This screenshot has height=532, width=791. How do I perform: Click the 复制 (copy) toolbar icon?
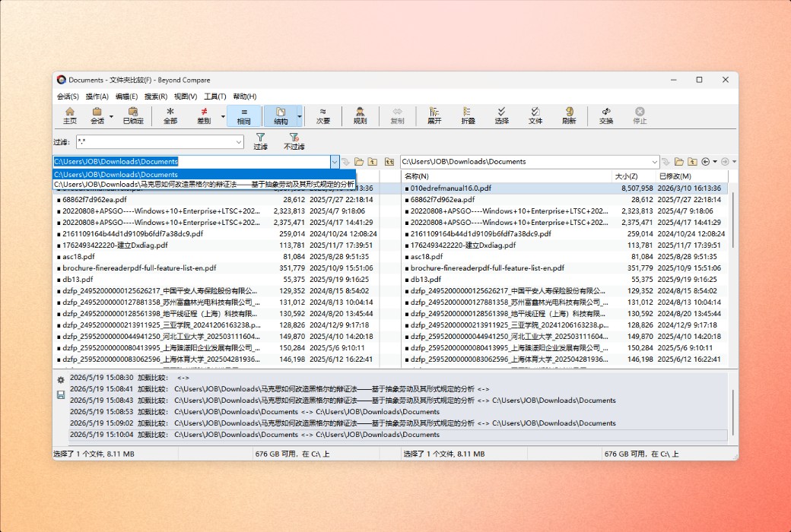tap(397, 116)
